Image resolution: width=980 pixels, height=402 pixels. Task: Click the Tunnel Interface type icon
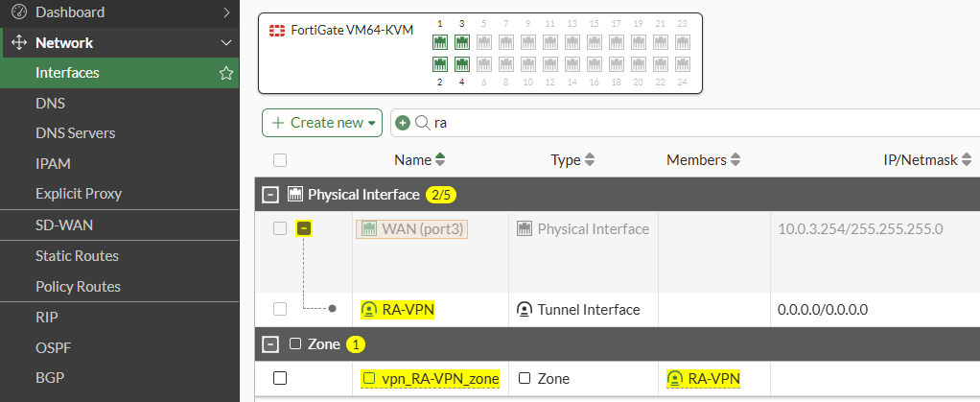[525, 310]
